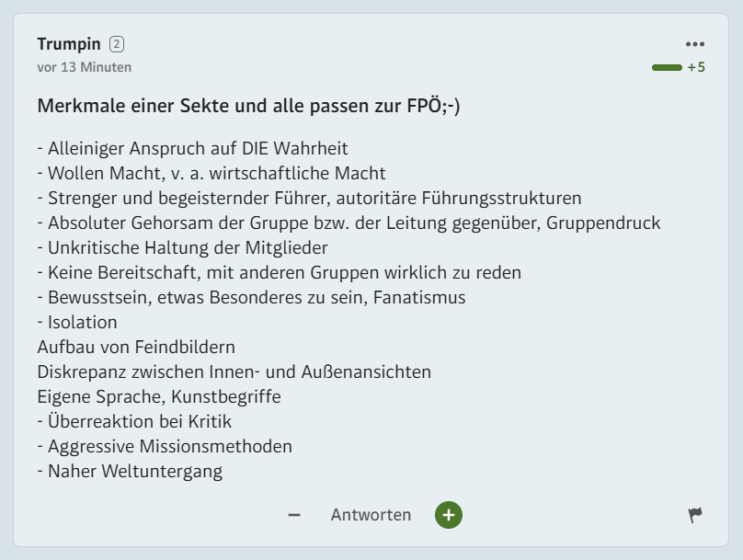Click the line 'Eigene Sprache, Kunstbegriffe'

click(159, 396)
